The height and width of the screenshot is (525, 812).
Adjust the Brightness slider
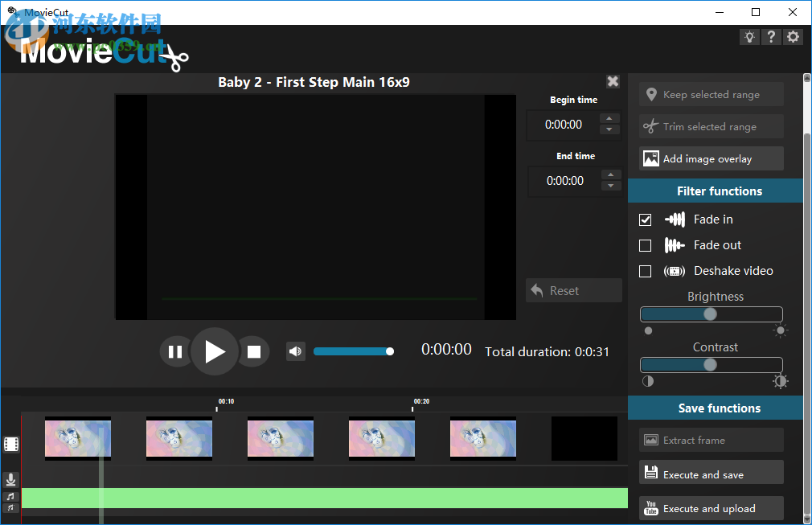tap(711, 314)
